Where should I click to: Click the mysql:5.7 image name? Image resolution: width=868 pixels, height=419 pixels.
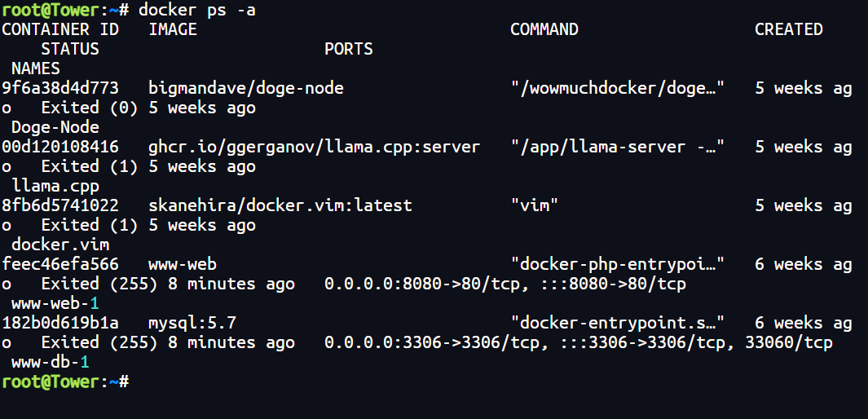pos(192,324)
